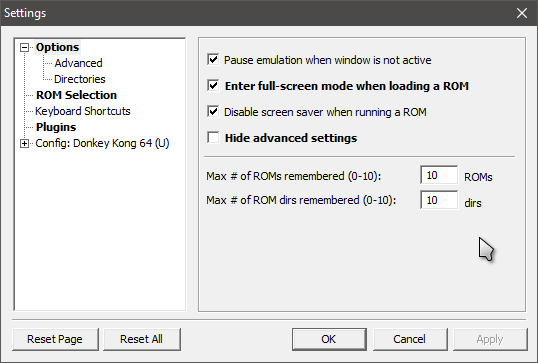
Task: Disable full-screen mode when loading a ROM
Action: tap(213, 85)
